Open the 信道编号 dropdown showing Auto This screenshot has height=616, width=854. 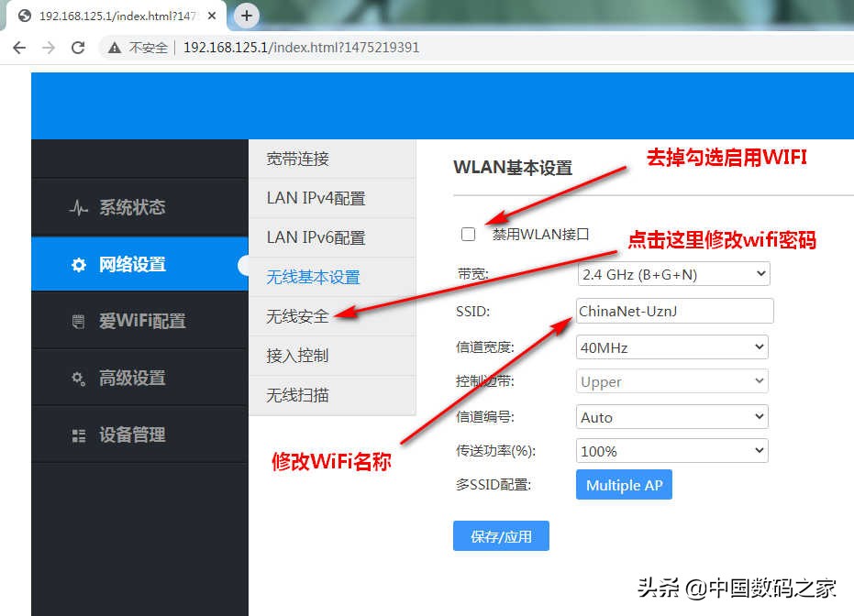coord(671,416)
